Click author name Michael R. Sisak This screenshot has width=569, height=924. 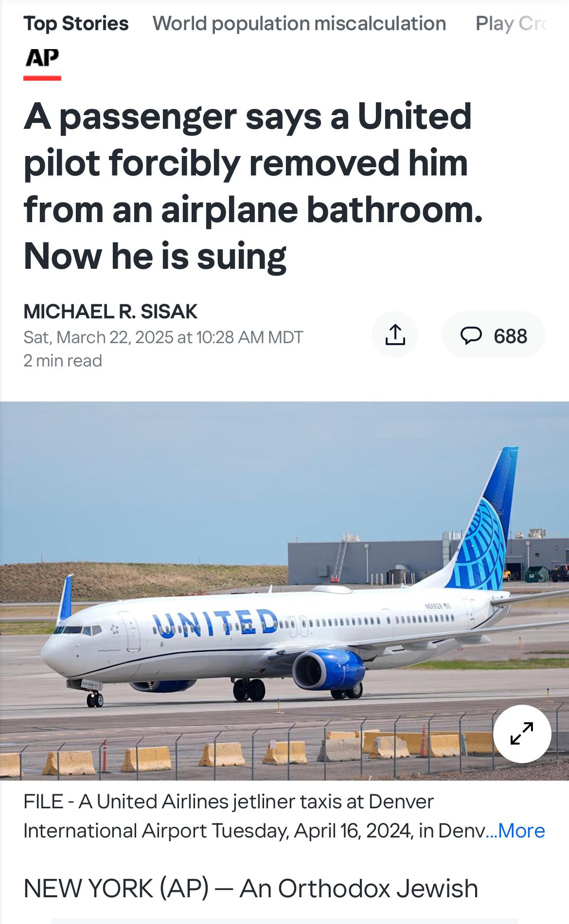coord(110,311)
